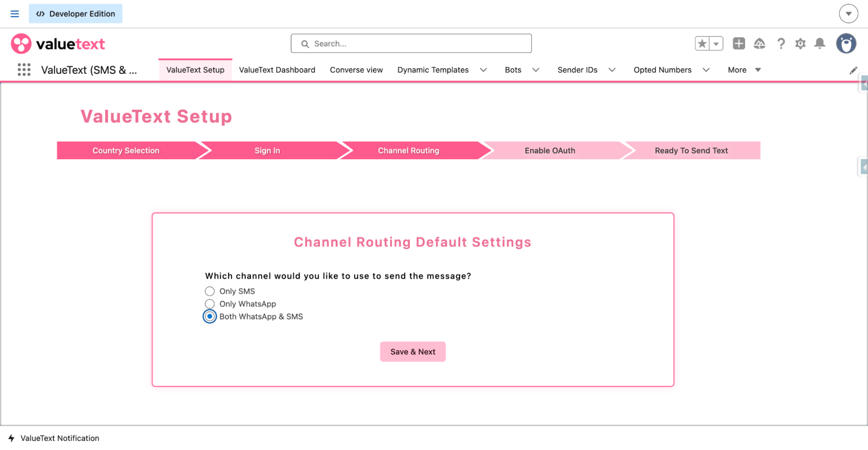Click the Channel Routing Default Settings heading
The height and width of the screenshot is (450, 868).
coord(413,242)
